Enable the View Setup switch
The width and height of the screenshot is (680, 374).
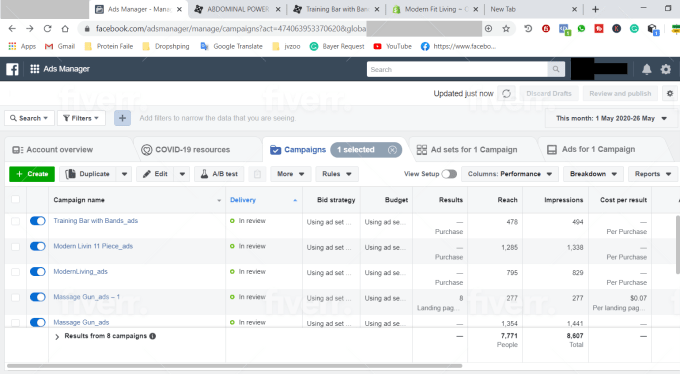(449, 174)
